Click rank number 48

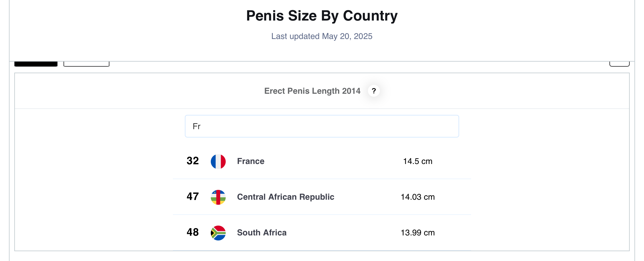(x=193, y=232)
